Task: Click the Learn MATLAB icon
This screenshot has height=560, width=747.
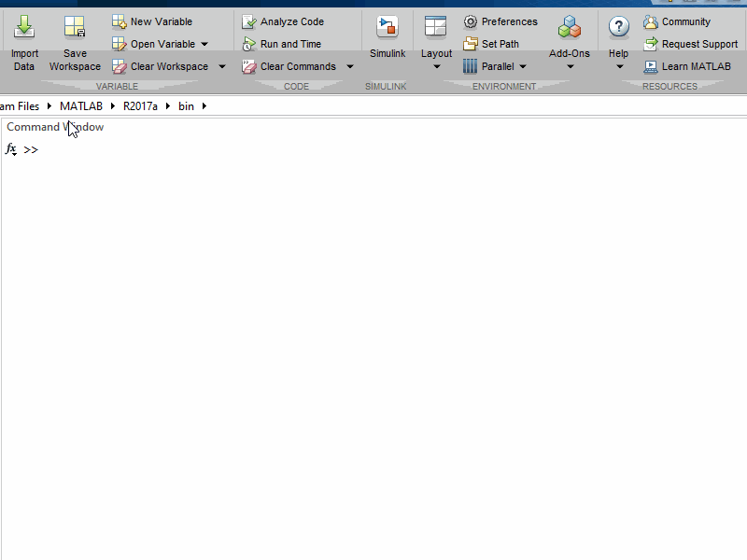Action: coord(650,66)
